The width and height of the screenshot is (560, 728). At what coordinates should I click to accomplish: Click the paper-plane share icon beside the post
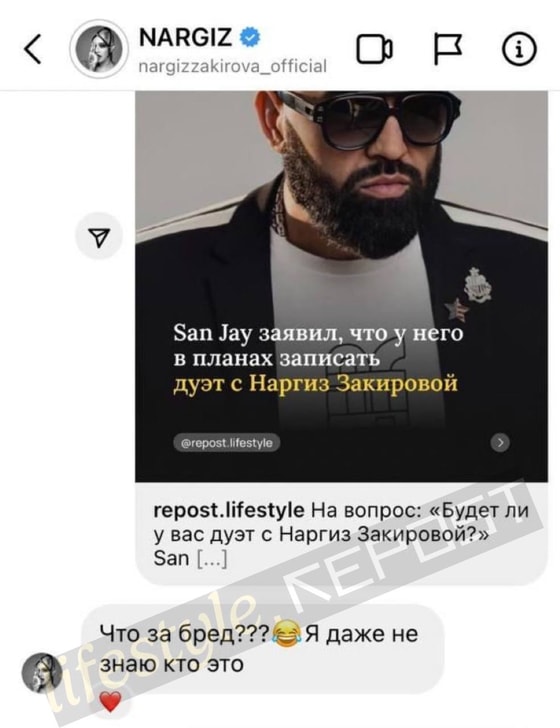(x=99, y=237)
